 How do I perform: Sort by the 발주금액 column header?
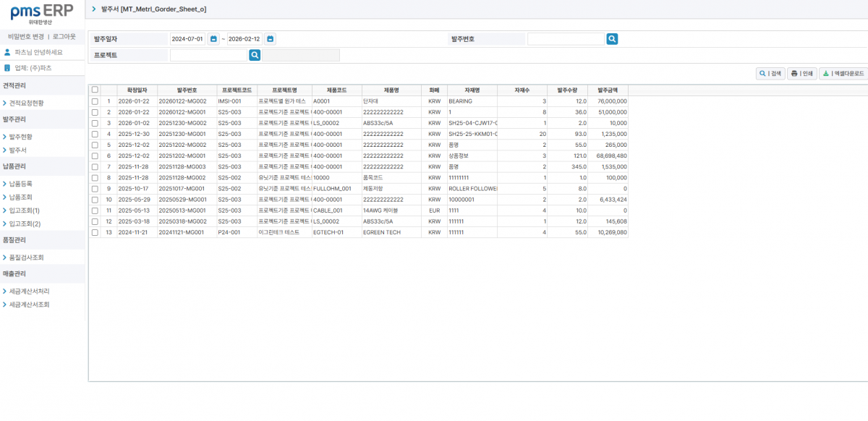click(x=608, y=90)
